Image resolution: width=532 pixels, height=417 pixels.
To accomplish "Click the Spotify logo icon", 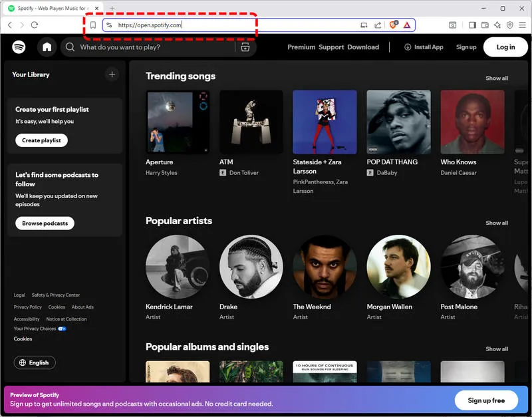I will (19, 47).
